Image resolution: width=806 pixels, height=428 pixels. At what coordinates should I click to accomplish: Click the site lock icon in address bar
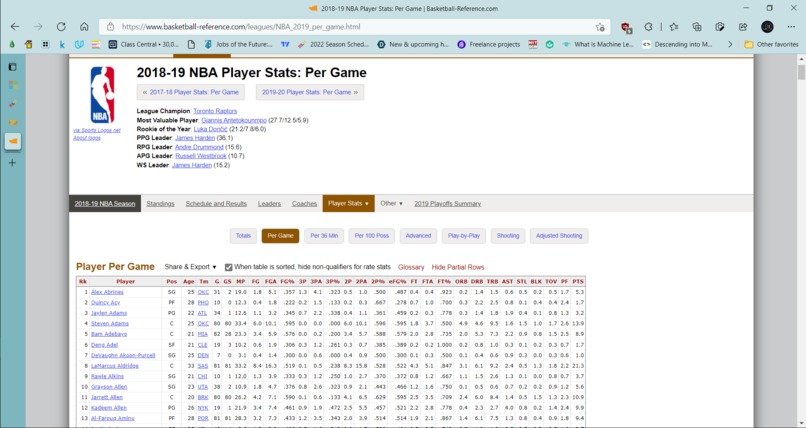[x=110, y=27]
